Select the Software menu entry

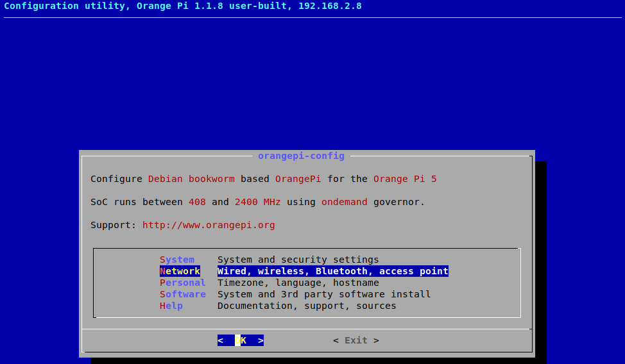[x=182, y=294]
